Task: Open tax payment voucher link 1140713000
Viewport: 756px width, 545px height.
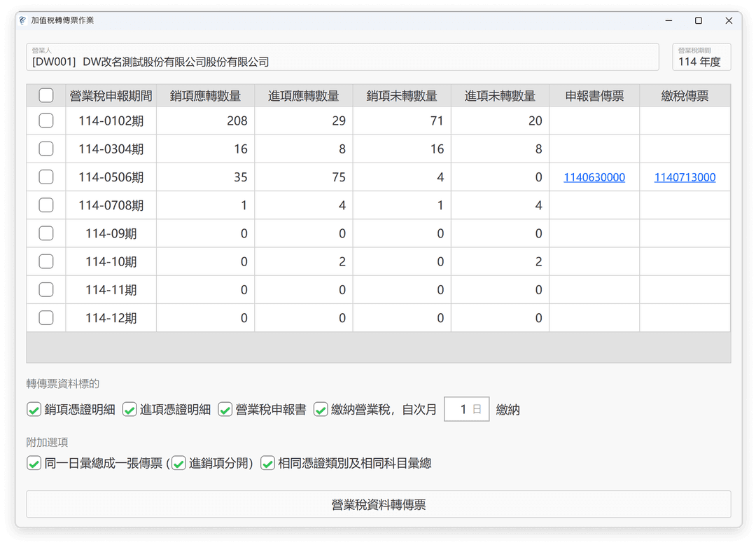Action: [685, 177]
